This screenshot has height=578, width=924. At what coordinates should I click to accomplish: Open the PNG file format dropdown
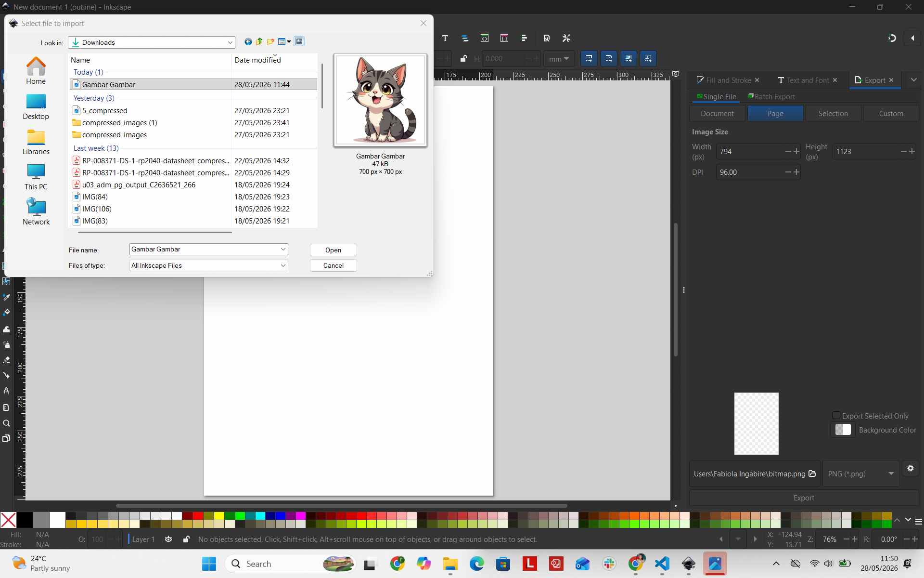click(x=860, y=473)
